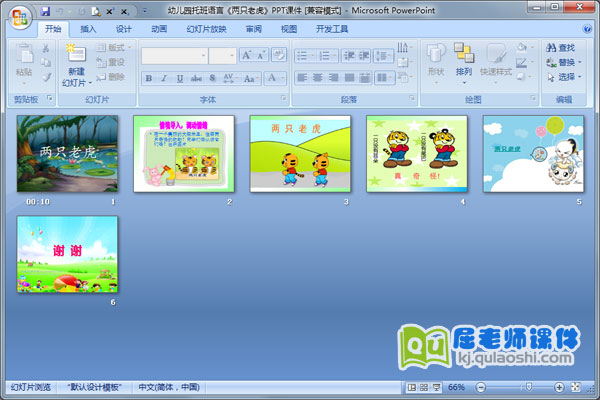600x400 pixels.
Task: Toggle Underline formatting
Action: [x=180, y=78]
